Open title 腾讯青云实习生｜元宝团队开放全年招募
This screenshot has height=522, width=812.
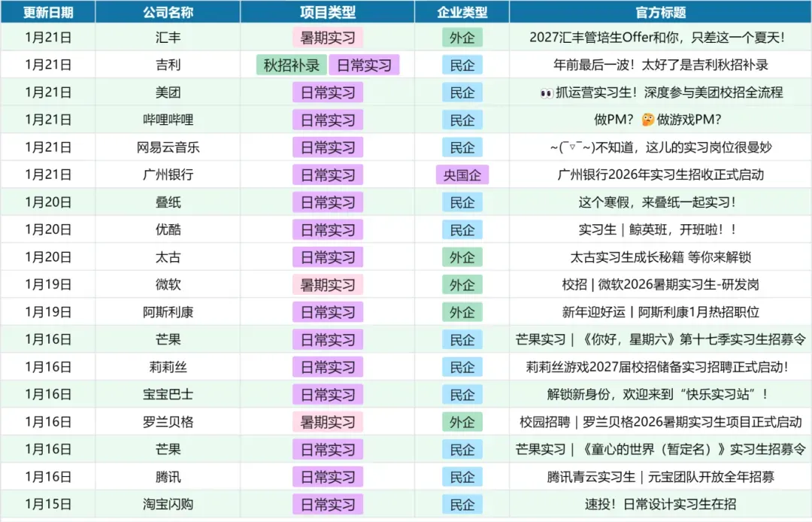point(660,476)
